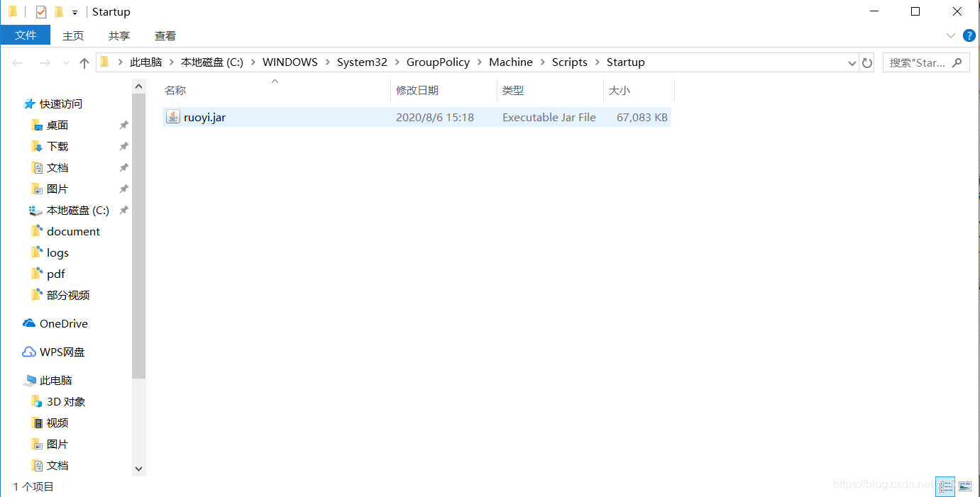980x497 pixels.
Task: Click the new folder icon in title bar
Action: (59, 11)
